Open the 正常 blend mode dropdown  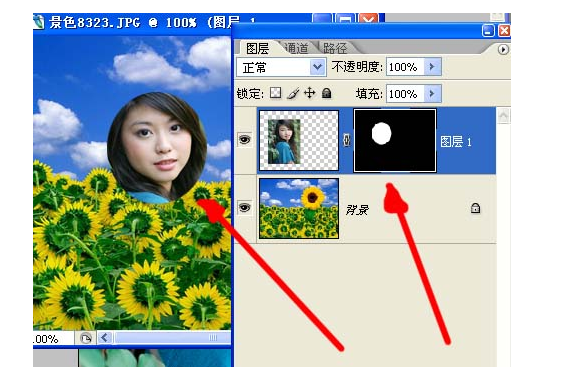point(281,67)
